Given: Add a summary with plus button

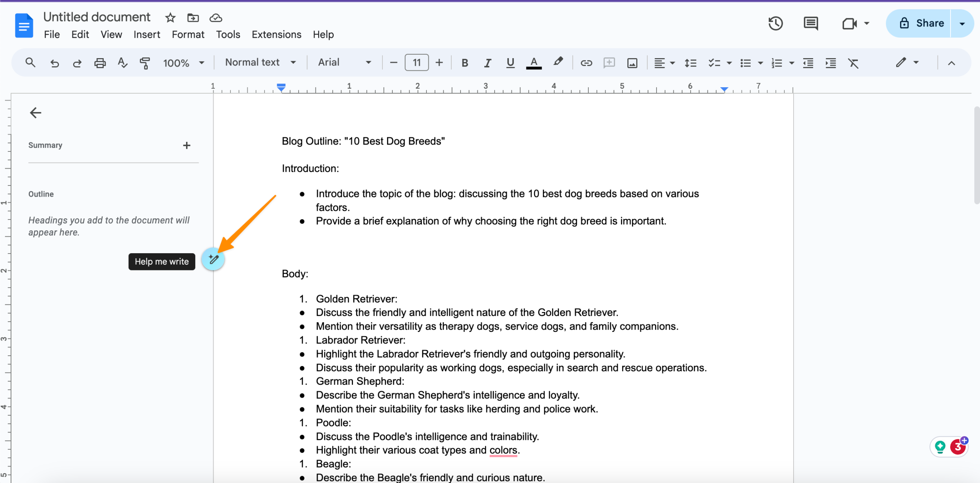Looking at the screenshot, I should [x=186, y=145].
